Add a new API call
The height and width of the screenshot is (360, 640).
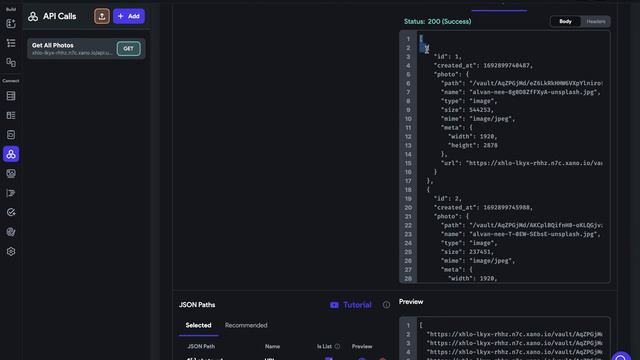click(x=129, y=16)
